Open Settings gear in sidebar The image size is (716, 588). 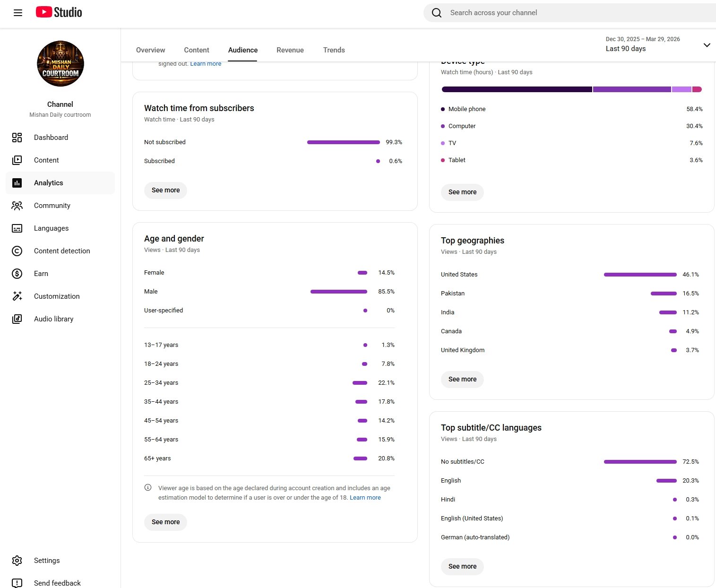pos(17,561)
